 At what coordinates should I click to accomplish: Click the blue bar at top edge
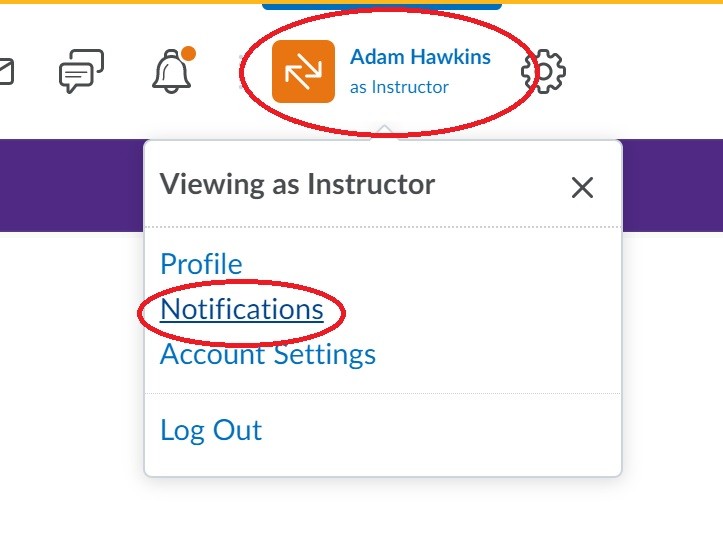[x=382, y=6]
